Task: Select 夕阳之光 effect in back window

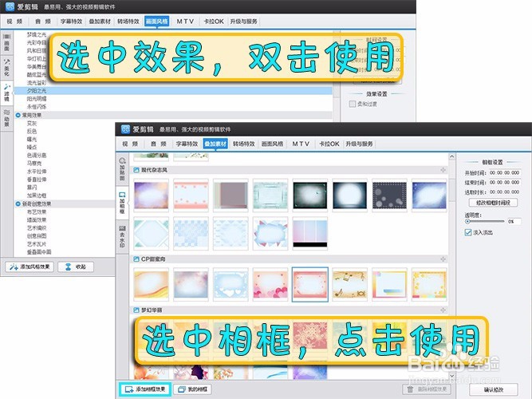Action: (172, 91)
